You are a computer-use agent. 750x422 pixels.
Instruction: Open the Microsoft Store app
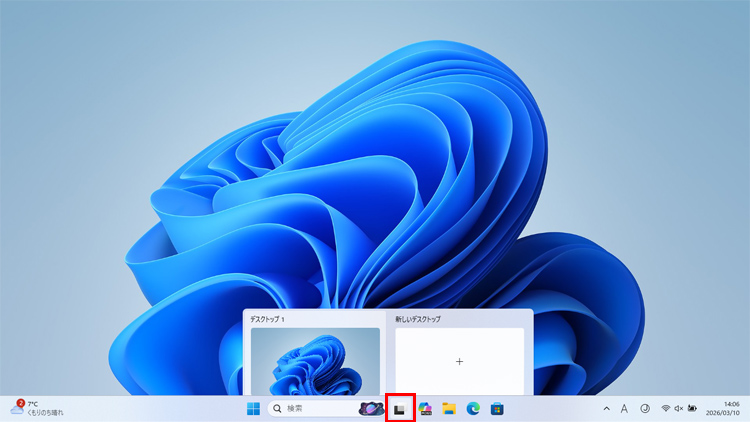point(496,408)
